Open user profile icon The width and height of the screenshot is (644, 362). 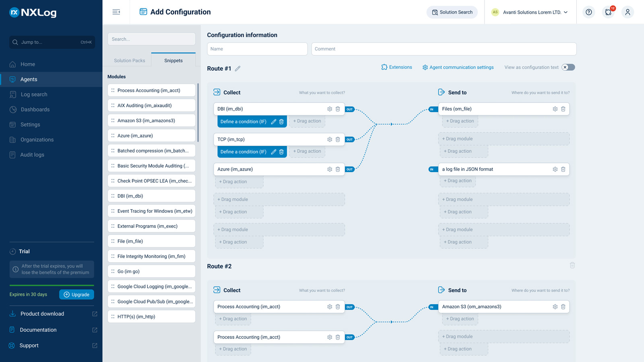pos(627,12)
